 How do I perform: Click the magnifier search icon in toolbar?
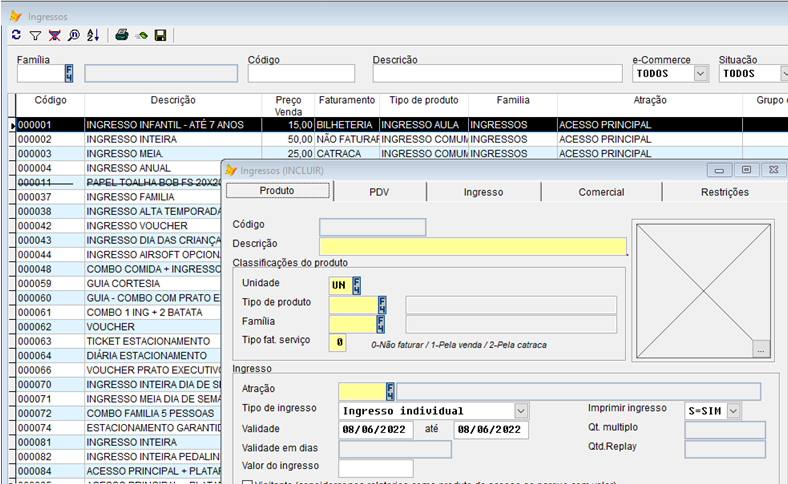(73, 35)
